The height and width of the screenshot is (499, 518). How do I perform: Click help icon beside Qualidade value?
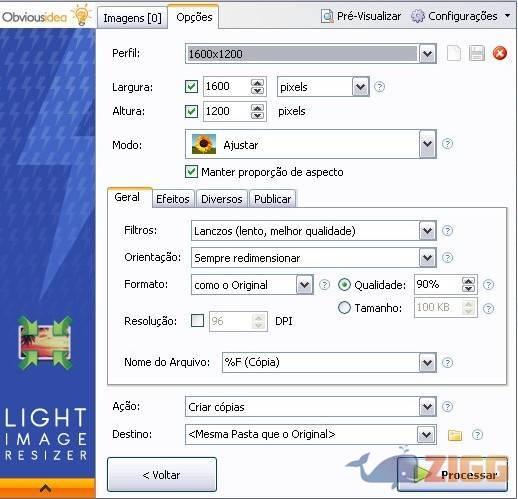pyautogui.click(x=488, y=285)
